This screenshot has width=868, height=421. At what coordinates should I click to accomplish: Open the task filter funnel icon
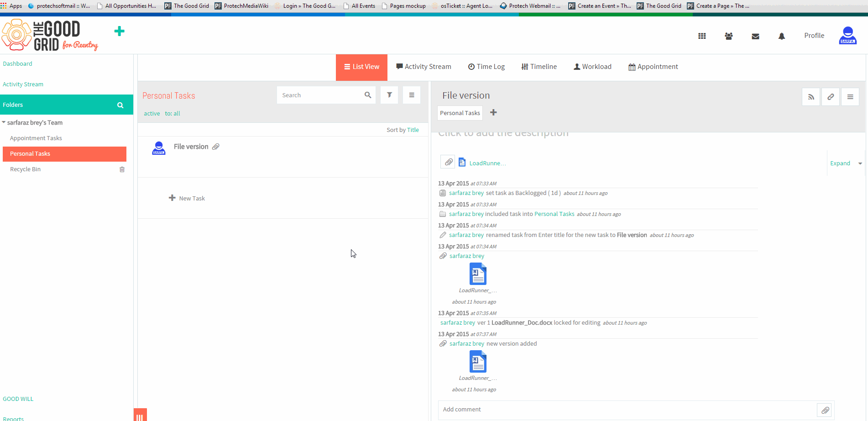[x=389, y=95]
